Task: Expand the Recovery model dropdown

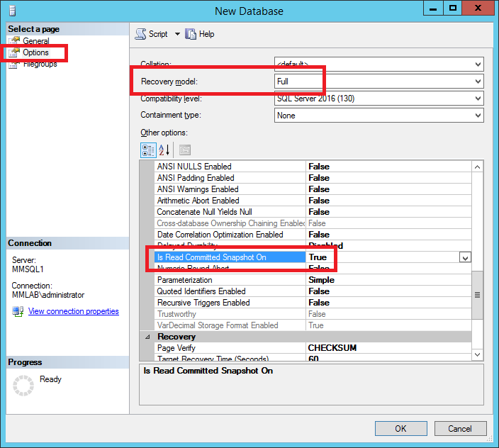Action: coord(478,82)
